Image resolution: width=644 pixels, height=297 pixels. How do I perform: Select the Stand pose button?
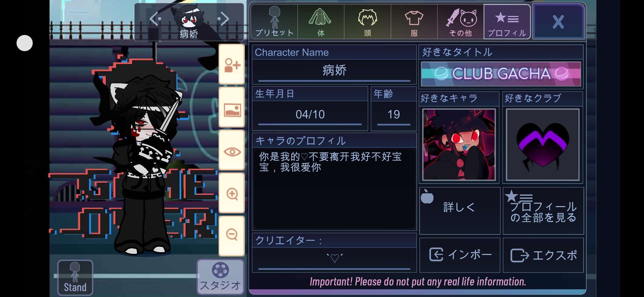click(75, 278)
